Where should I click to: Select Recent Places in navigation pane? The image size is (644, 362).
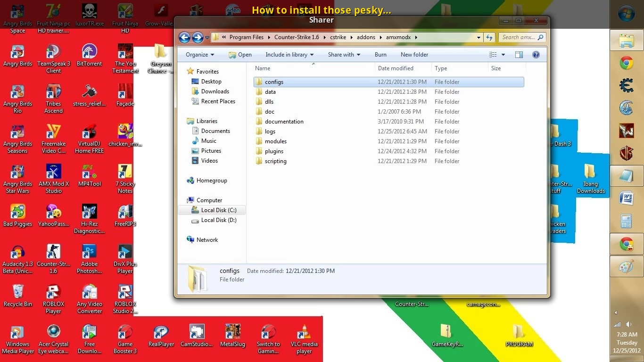click(218, 101)
